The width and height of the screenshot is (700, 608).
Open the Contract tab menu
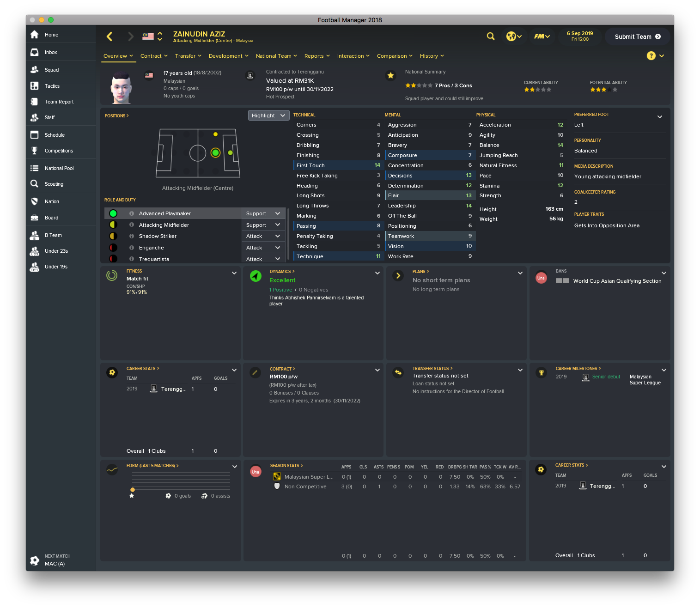(x=154, y=56)
